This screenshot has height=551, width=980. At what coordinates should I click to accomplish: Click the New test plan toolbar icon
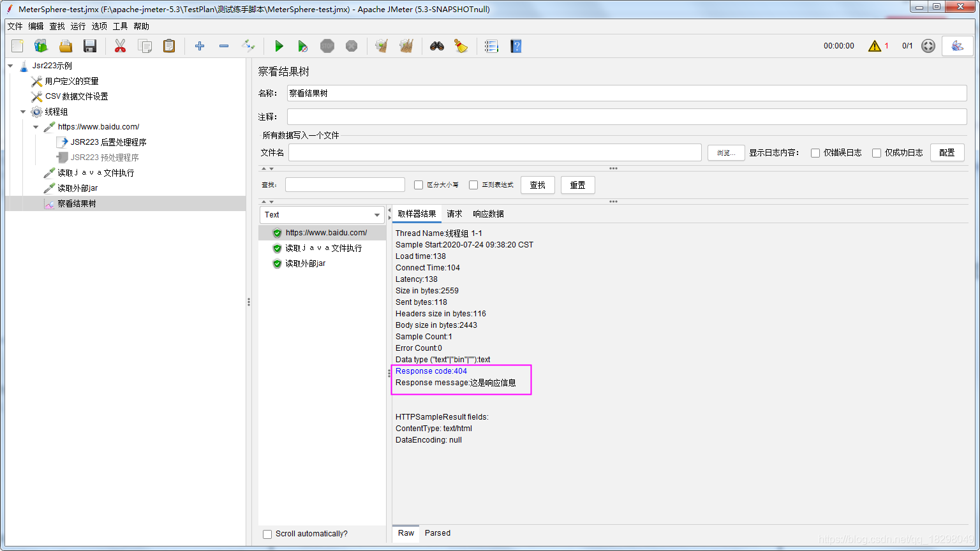coord(17,46)
